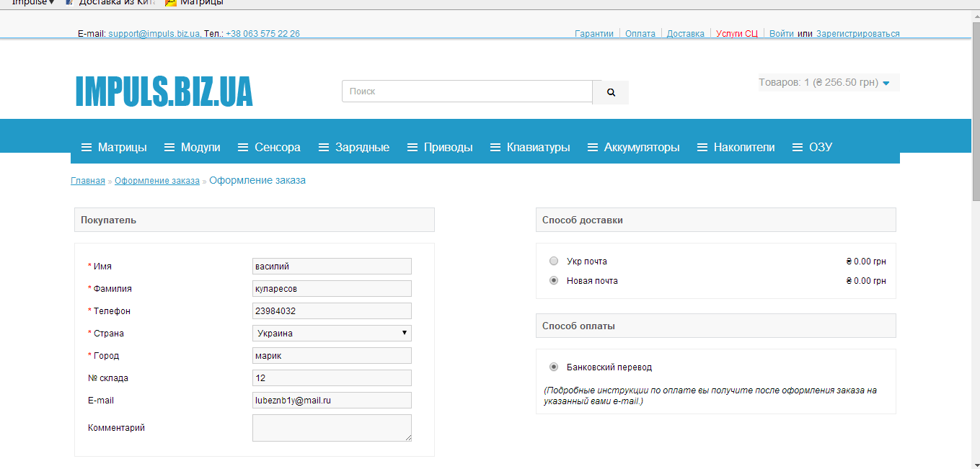Click hamburger icon next to Матрицы

click(x=87, y=148)
